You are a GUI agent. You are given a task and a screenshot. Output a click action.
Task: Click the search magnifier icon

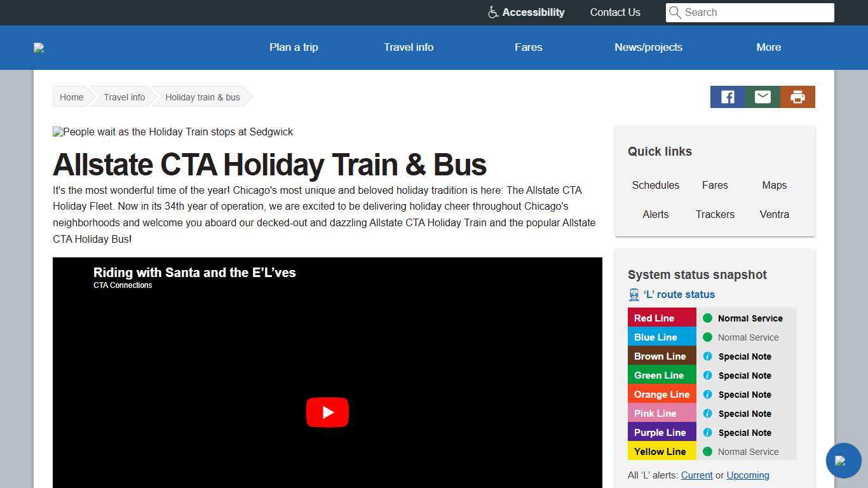point(675,12)
